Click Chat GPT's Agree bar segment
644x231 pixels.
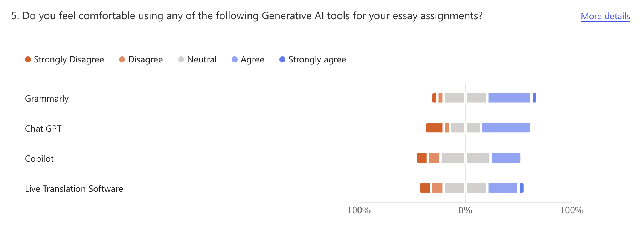506,128
